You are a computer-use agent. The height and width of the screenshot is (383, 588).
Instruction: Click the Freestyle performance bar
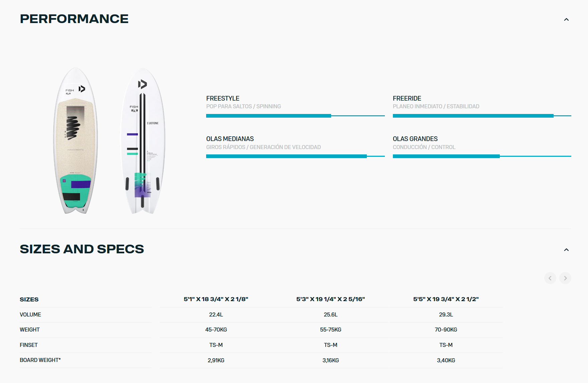coord(295,116)
